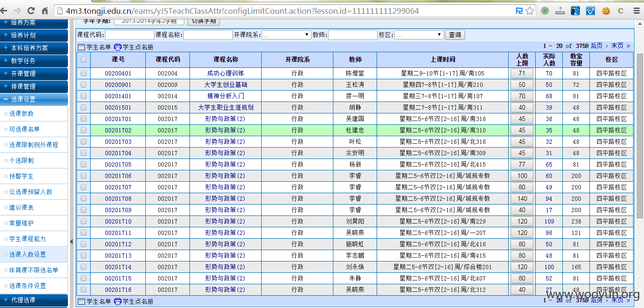This screenshot has height=308, width=644.
Task: Click the green circle extension icon
Action: [x=545, y=10]
